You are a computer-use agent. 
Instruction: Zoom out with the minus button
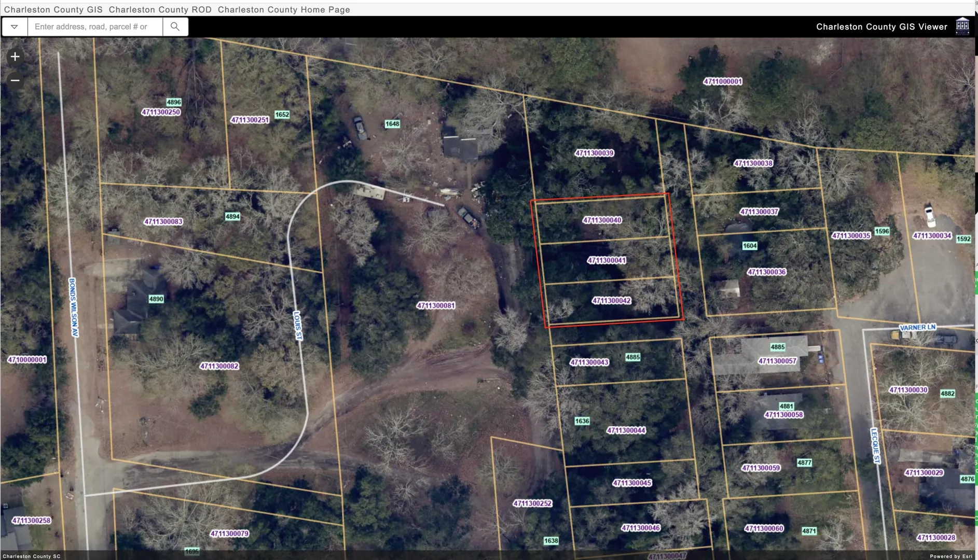click(15, 80)
